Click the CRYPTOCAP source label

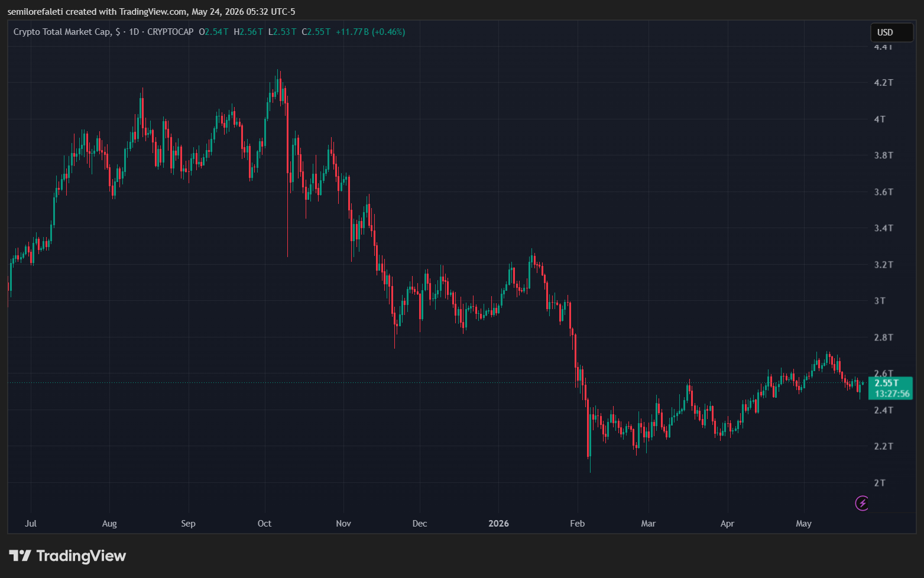[170, 32]
